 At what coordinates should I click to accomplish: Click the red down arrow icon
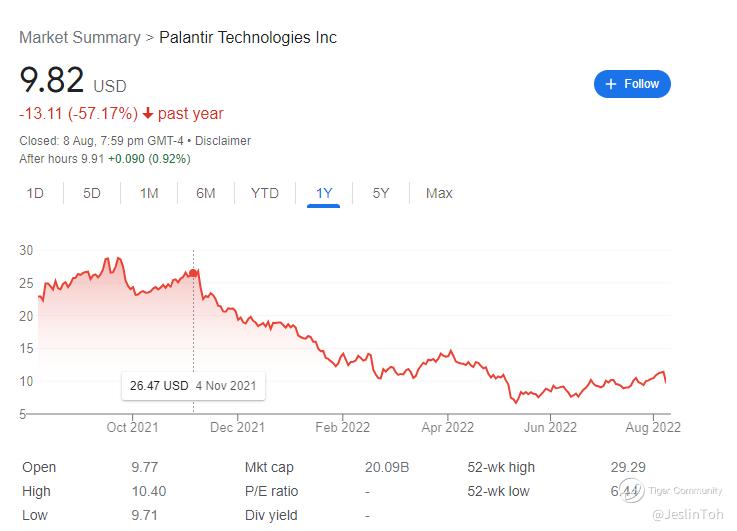[148, 113]
